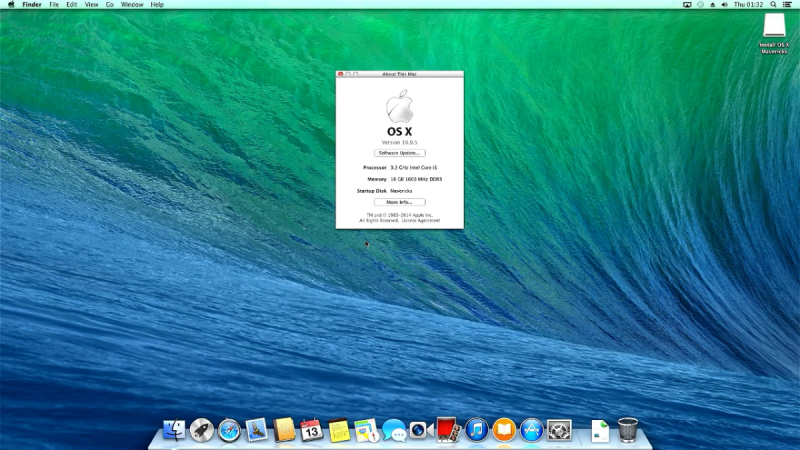Open the Trash in the dock

[628, 430]
